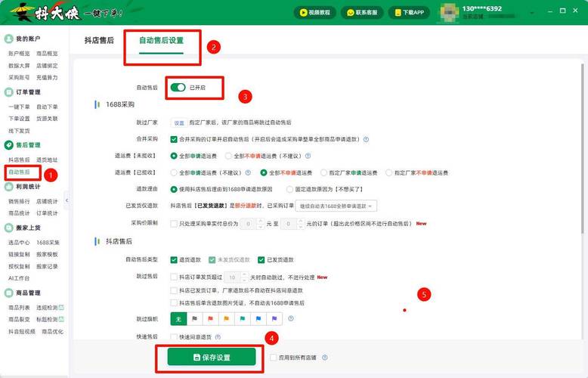The height and width of the screenshot is (378, 588).
Task: Collapse the sidebar with the chevron handle
Action: pos(67,200)
